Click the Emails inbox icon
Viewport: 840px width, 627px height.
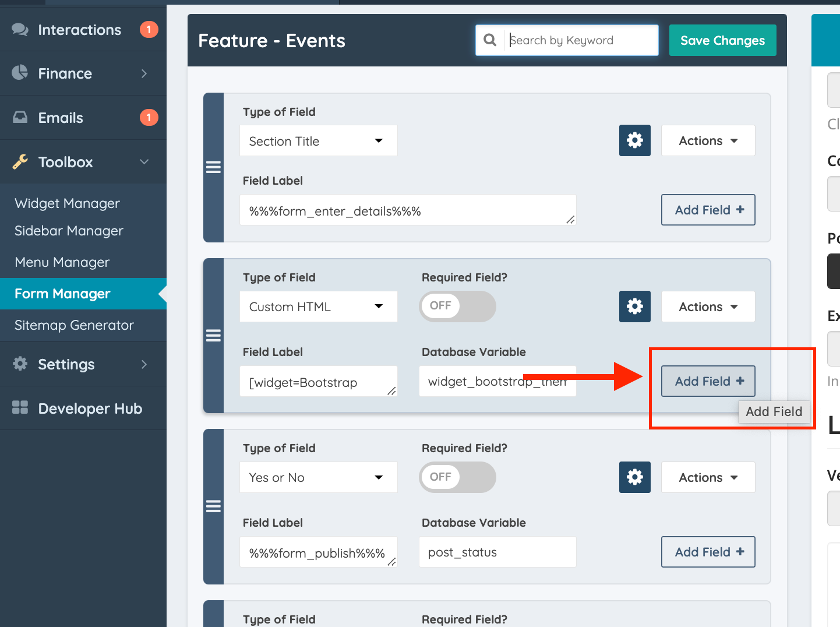(20, 117)
